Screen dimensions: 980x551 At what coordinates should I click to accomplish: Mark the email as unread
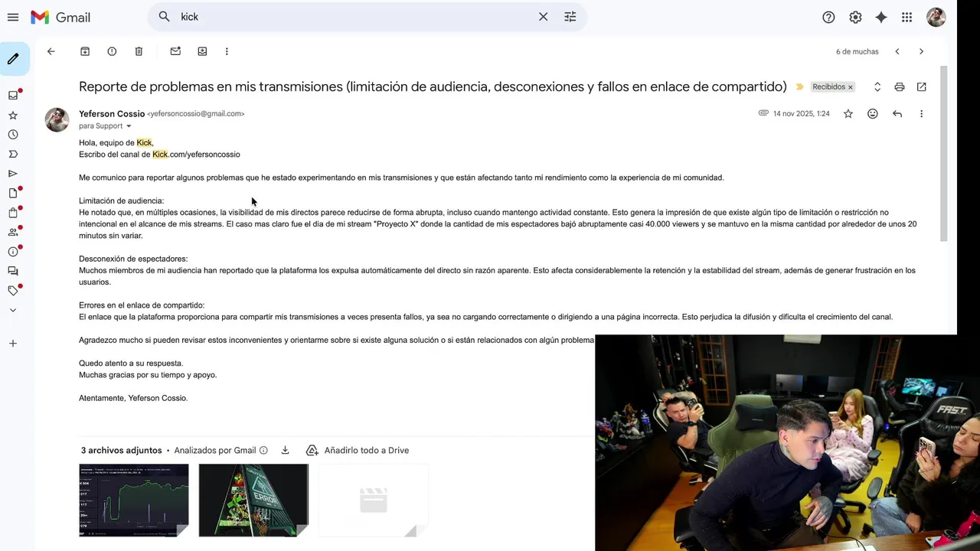[x=175, y=51]
